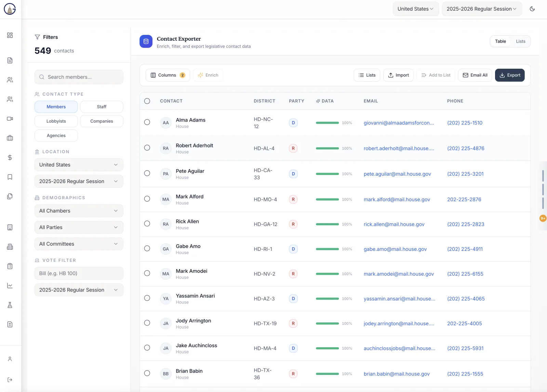This screenshot has height=392, width=547.
Task: Open session dropdown in top bar
Action: pos(482,9)
